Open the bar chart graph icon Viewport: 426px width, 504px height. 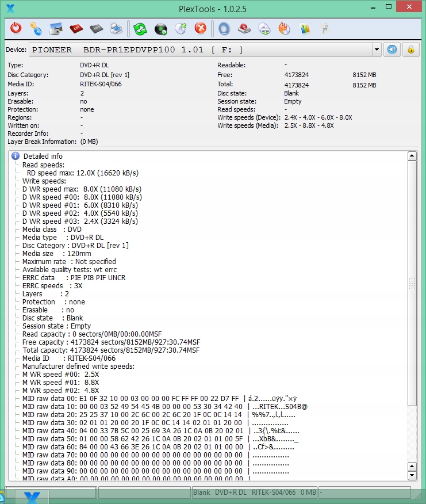(x=305, y=28)
